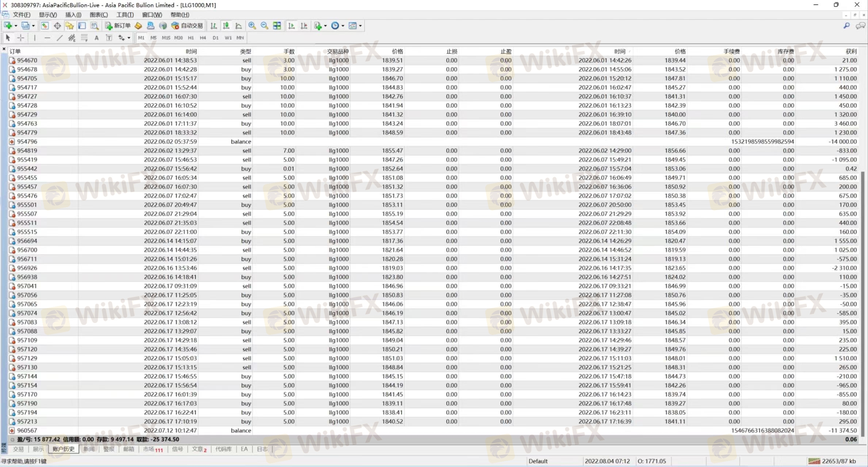This screenshot has width=868, height=467.
Task: Toggle chart auto scroll
Action: (x=291, y=26)
